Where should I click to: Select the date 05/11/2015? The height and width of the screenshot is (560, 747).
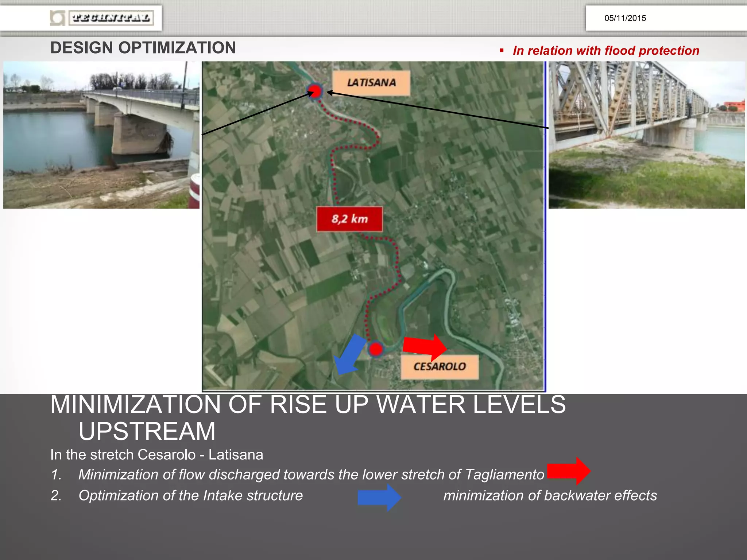(x=625, y=18)
